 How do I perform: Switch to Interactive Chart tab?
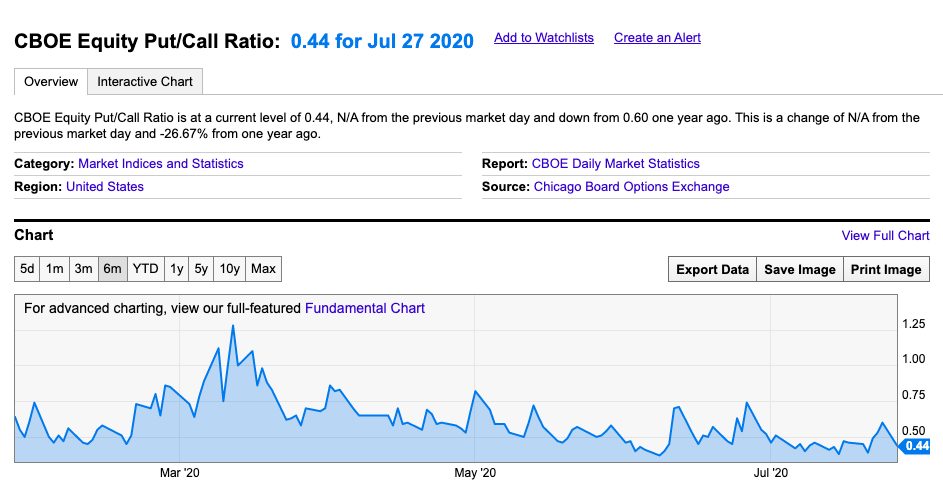[x=145, y=82]
